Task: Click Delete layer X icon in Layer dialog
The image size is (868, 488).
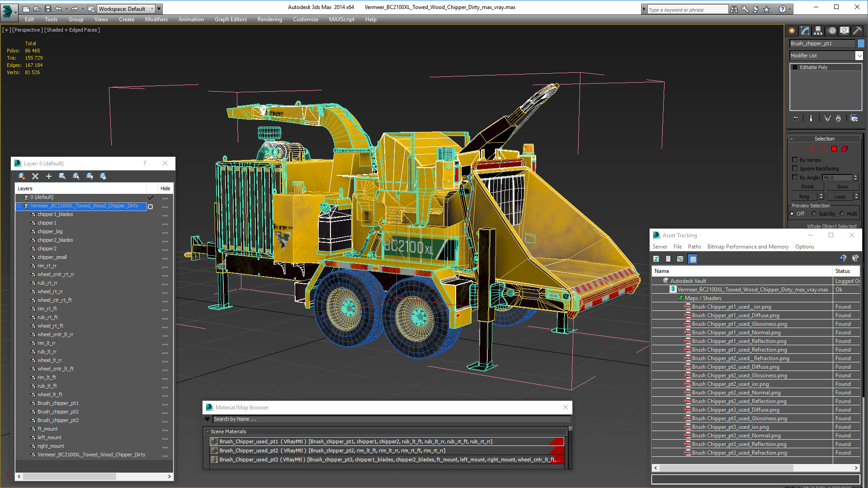Action: [35, 176]
